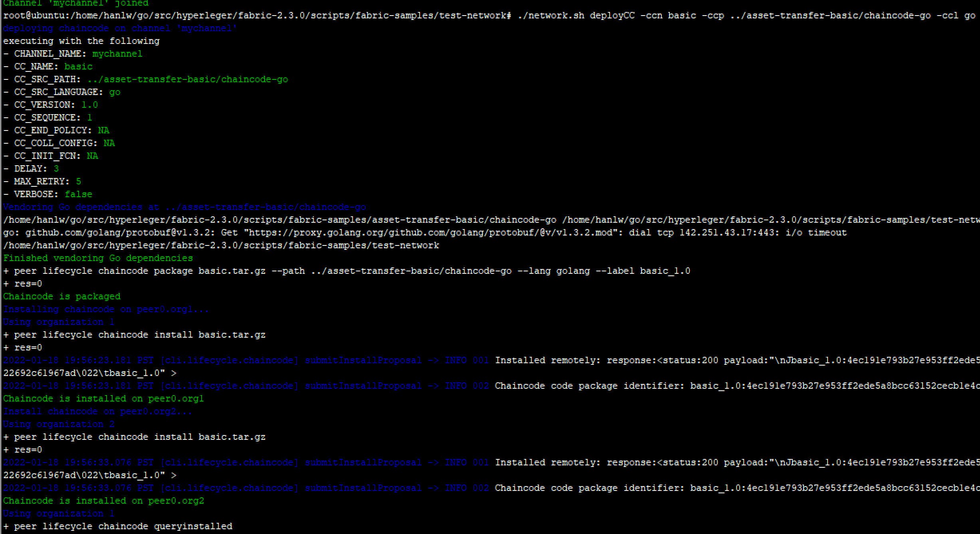Click the timestamp 2022-01-18 19:56:23.181 PST
The image size is (980, 534).
point(78,360)
